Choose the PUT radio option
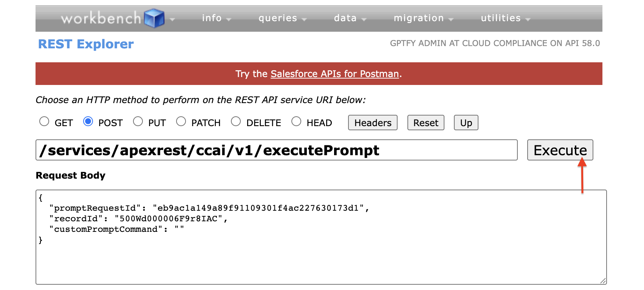 [138, 122]
